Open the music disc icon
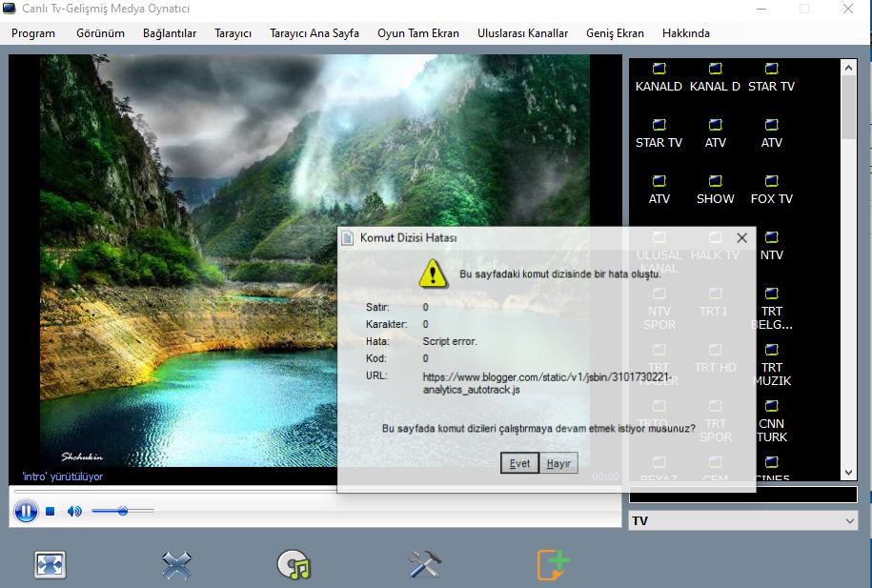 coord(294,565)
